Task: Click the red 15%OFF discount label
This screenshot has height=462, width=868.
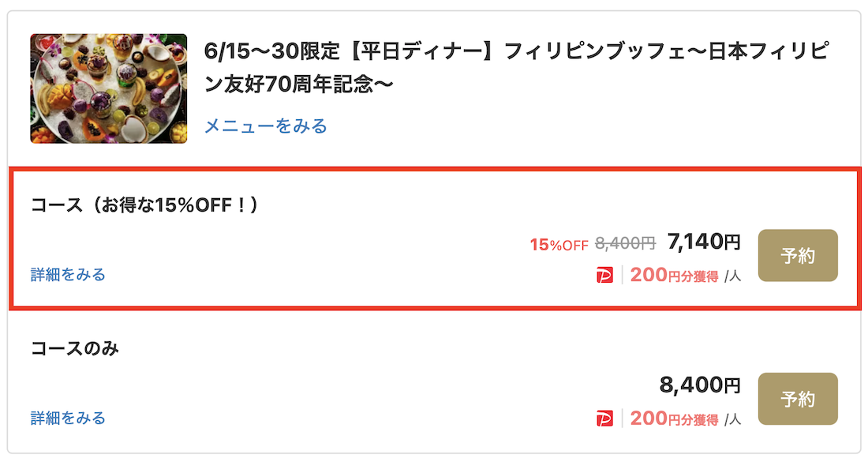Action: coord(559,244)
